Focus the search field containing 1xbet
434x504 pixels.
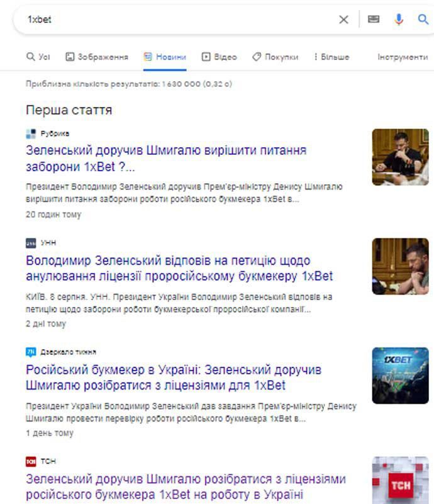pyautogui.click(x=180, y=20)
